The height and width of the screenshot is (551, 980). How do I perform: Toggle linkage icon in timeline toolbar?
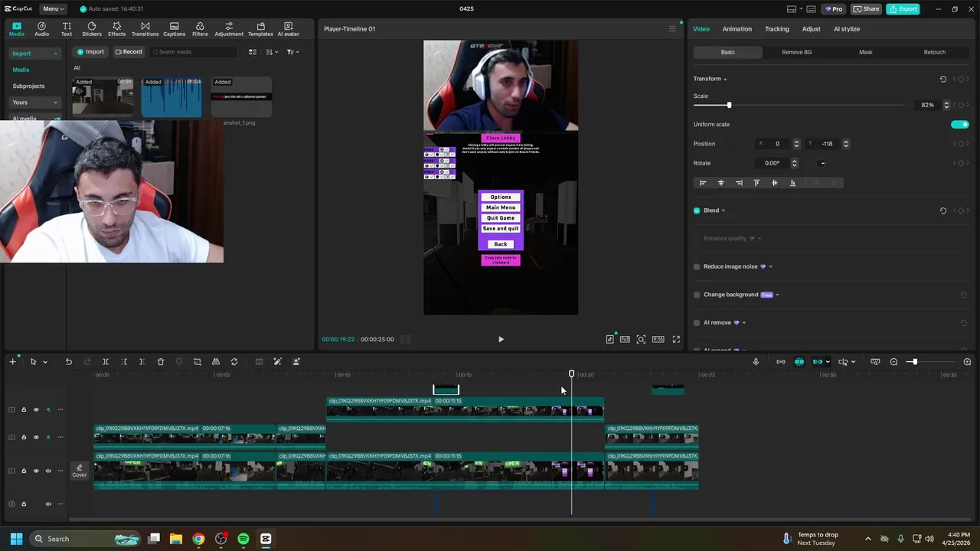(818, 362)
